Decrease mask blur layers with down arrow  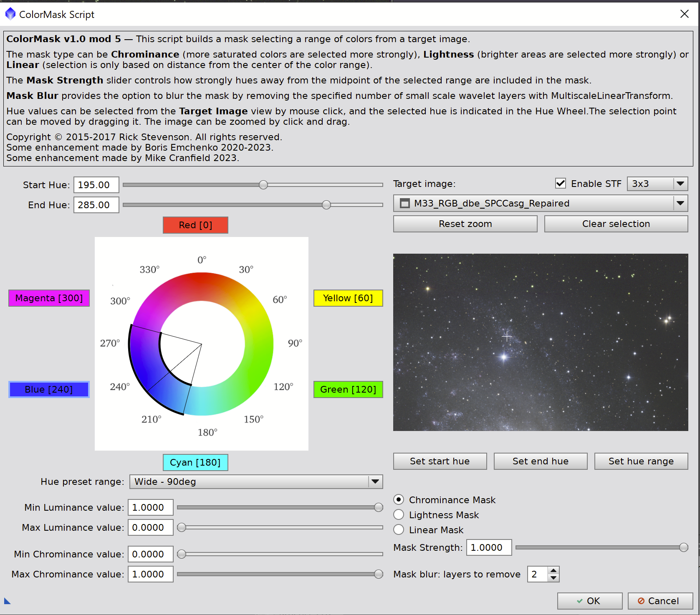point(553,578)
